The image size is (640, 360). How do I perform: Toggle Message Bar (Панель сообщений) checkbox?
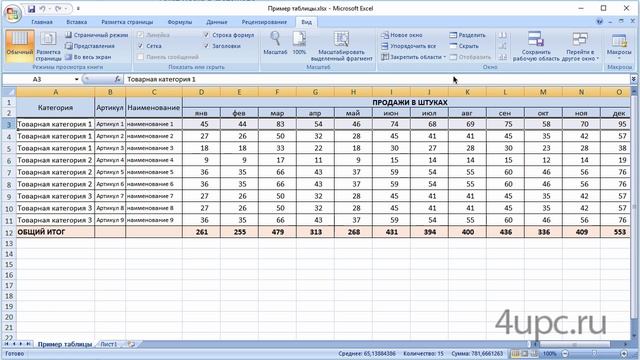click(140, 57)
